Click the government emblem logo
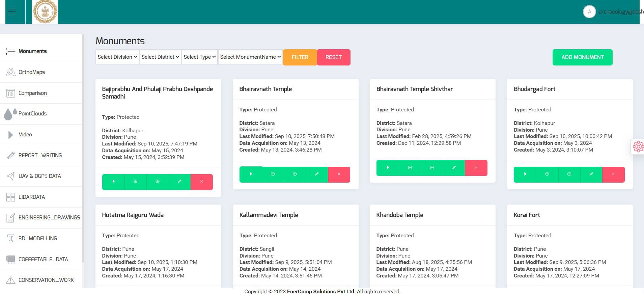This screenshot has height=294, width=644. pos(45,12)
